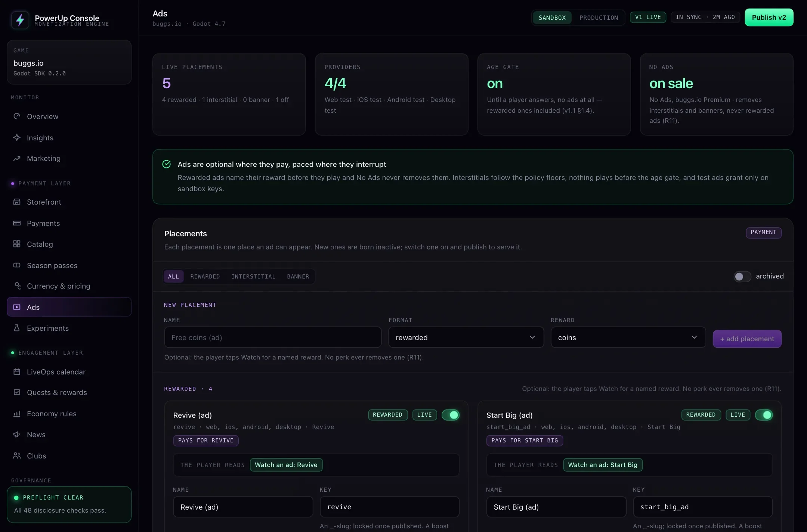Viewport: 807px width, 532px height.
Task: Turn off the Start Big (ad) live toggle
Action: [764, 415]
